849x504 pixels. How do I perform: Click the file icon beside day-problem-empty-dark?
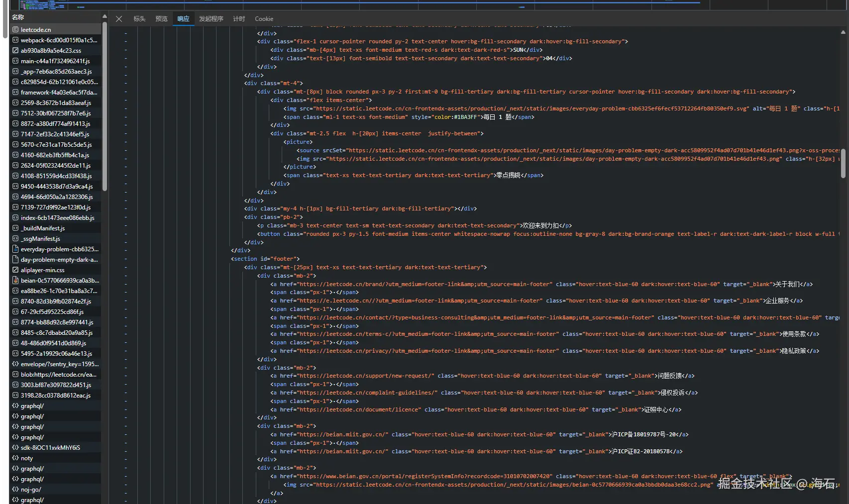pyautogui.click(x=15, y=260)
